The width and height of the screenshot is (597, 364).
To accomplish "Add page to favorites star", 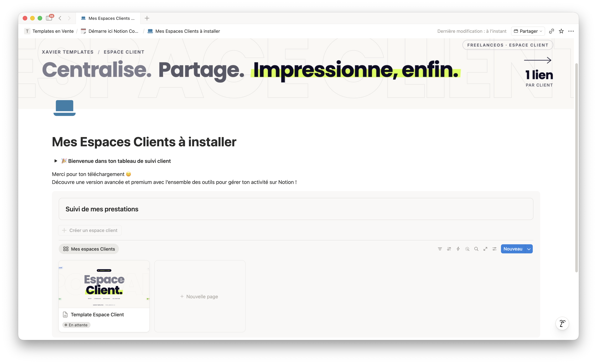I will [x=561, y=31].
